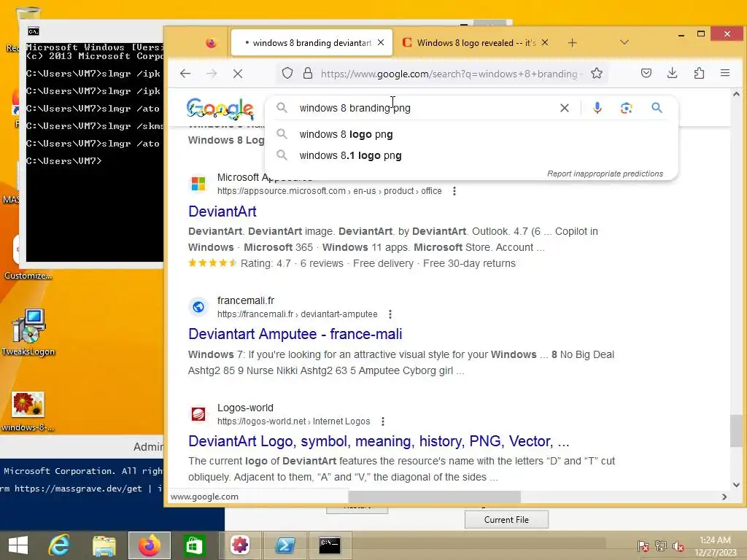Click browser horizontal scrollbar thumb
Image resolution: width=747 pixels, height=560 pixels.
click(x=434, y=497)
